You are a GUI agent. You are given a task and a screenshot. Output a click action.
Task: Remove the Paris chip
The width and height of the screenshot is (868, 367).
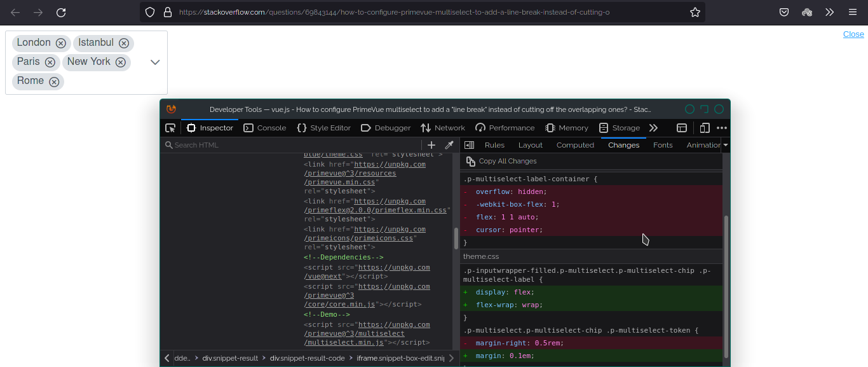[50, 62]
